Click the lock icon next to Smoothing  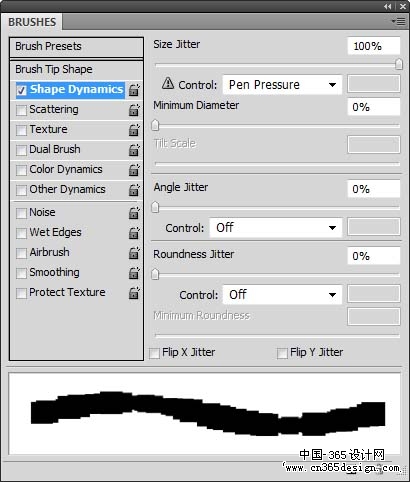[x=134, y=273]
